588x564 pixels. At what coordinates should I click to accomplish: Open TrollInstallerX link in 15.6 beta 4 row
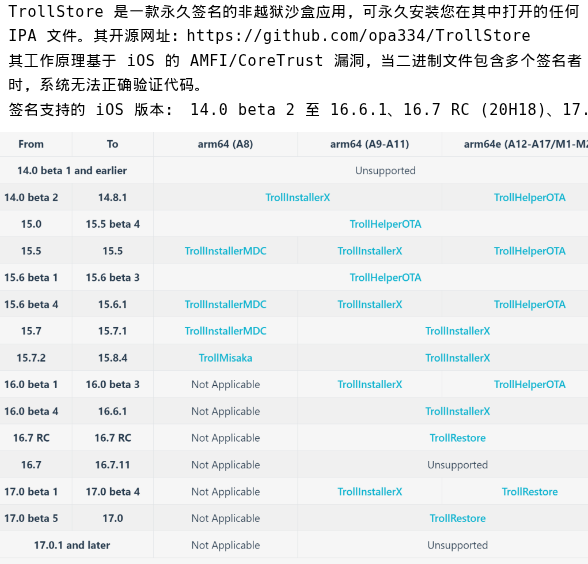[370, 304]
